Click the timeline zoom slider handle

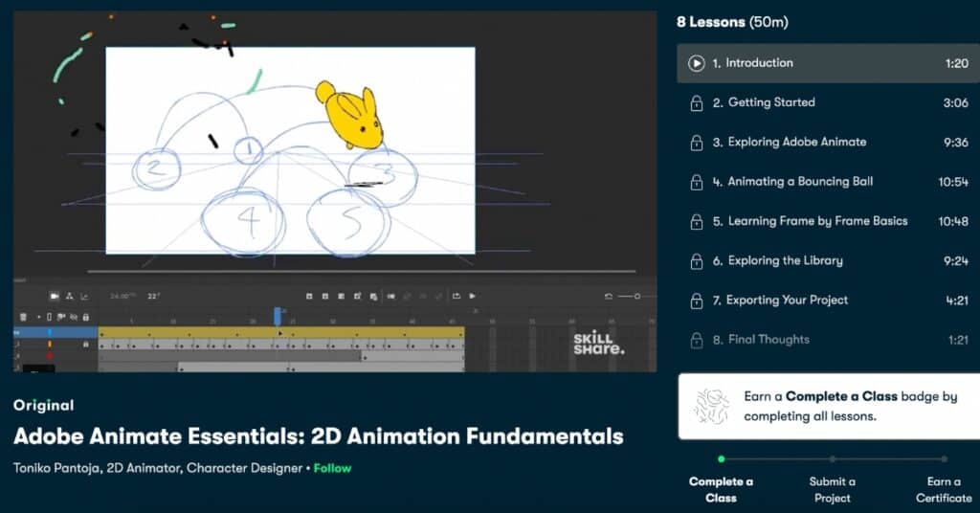pos(635,297)
